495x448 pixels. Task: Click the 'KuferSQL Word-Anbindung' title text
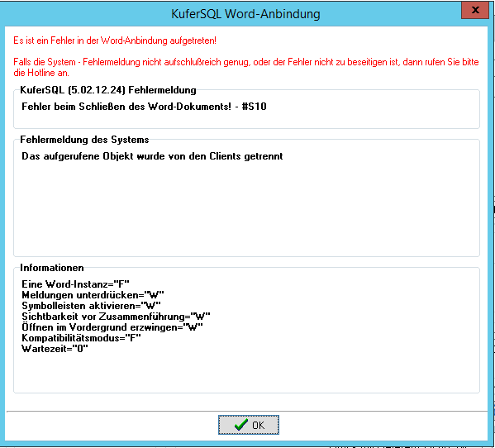245,14
